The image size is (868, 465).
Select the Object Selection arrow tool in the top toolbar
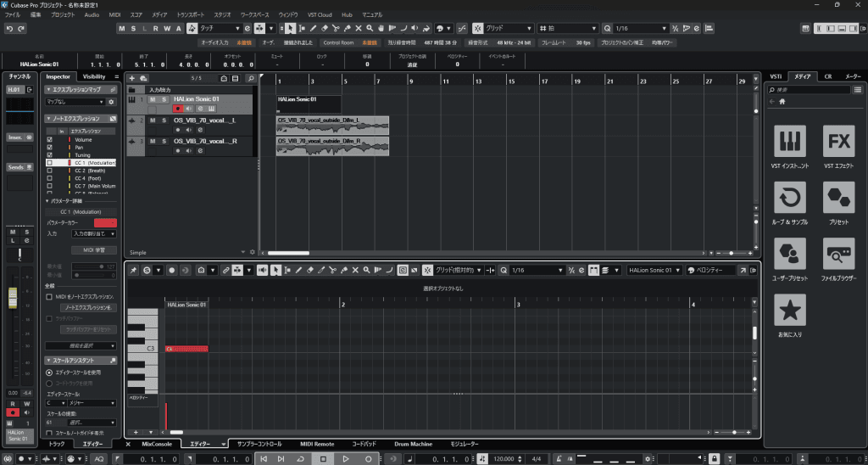[292, 28]
